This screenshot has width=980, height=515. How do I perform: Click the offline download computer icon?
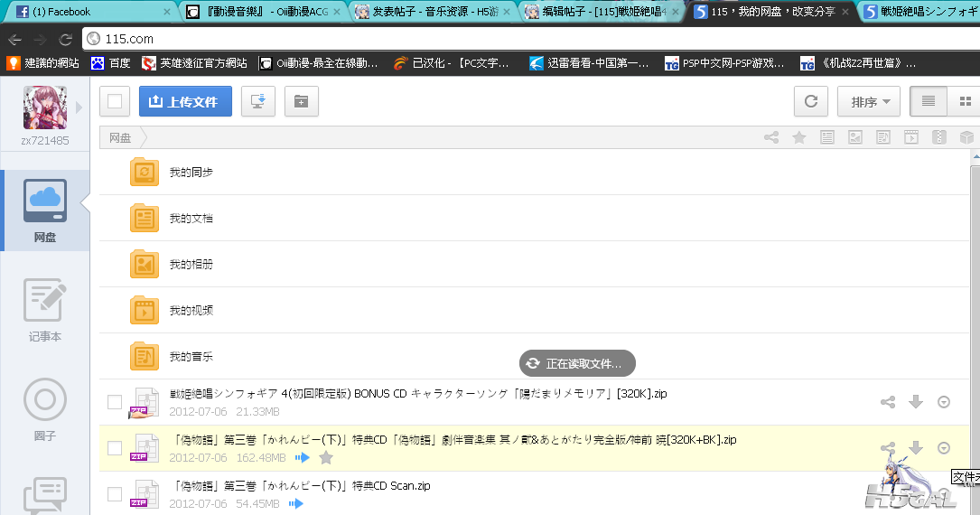pos(257,102)
